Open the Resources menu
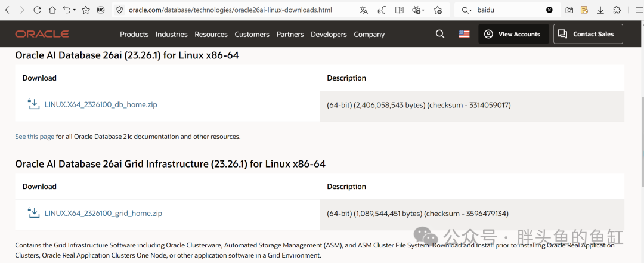Viewport: 644px width, 263px height. 211,35
